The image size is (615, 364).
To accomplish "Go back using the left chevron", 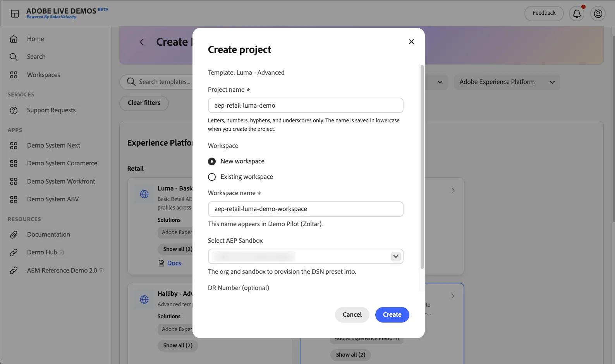I will pos(142,42).
